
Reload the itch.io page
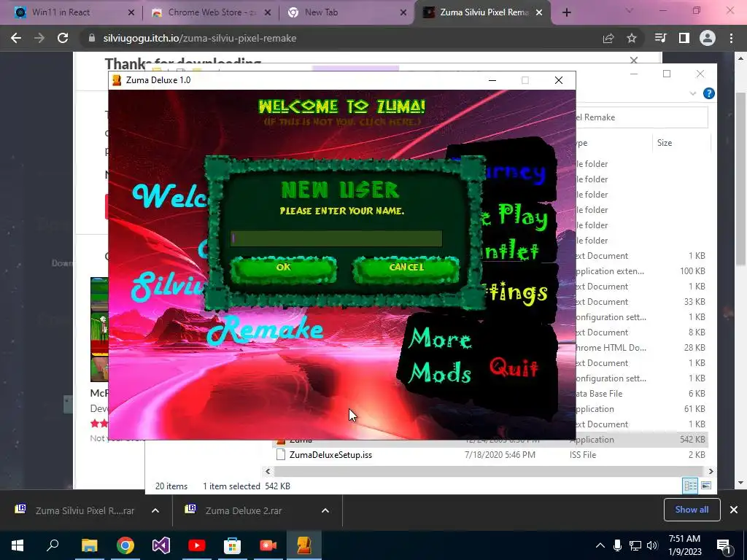63,38
